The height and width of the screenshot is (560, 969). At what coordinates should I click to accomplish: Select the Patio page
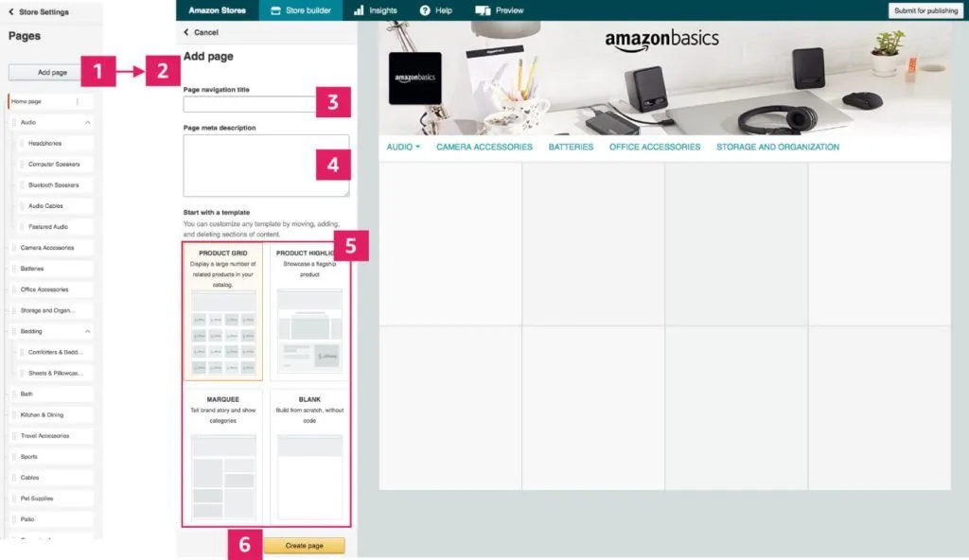(52, 519)
